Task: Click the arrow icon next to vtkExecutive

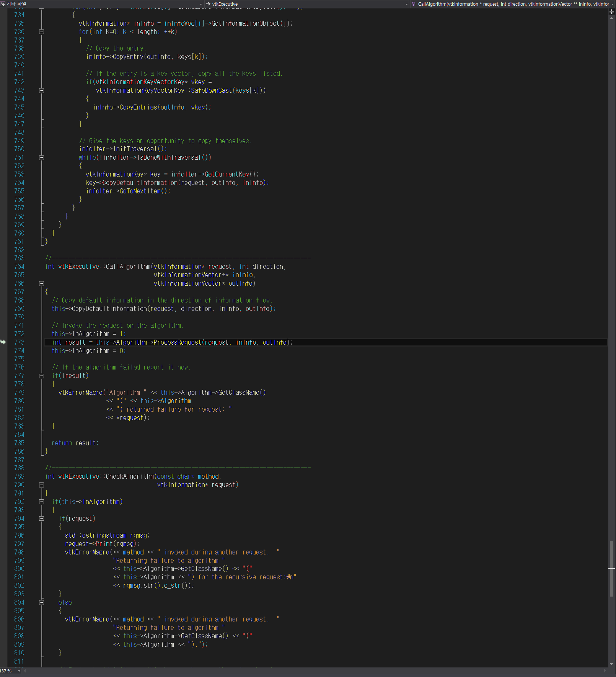Action: pyautogui.click(x=209, y=4)
